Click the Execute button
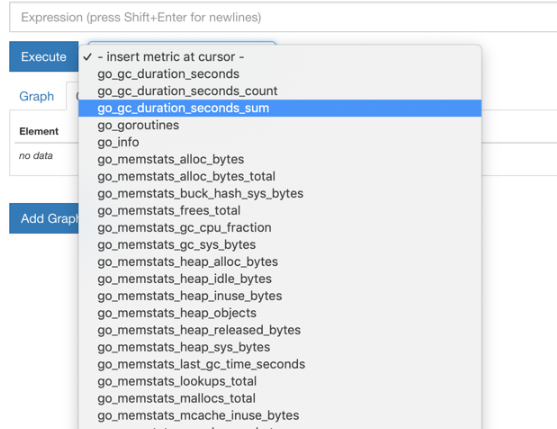This screenshot has height=429, width=557. coord(44,57)
